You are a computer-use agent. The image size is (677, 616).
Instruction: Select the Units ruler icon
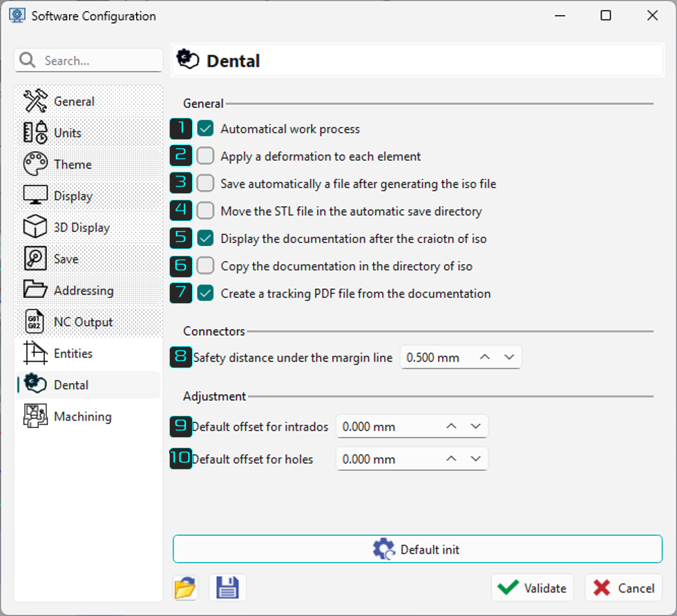point(35,133)
